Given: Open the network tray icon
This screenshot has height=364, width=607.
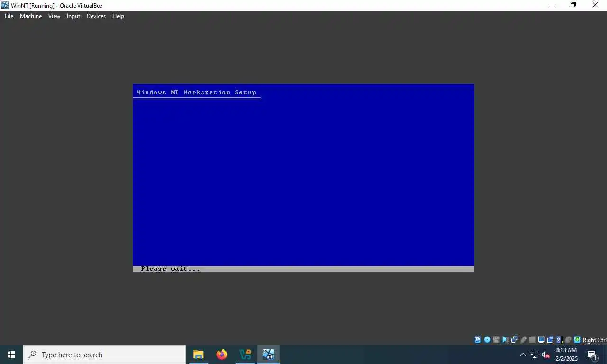Looking at the screenshot, I should [534, 355].
